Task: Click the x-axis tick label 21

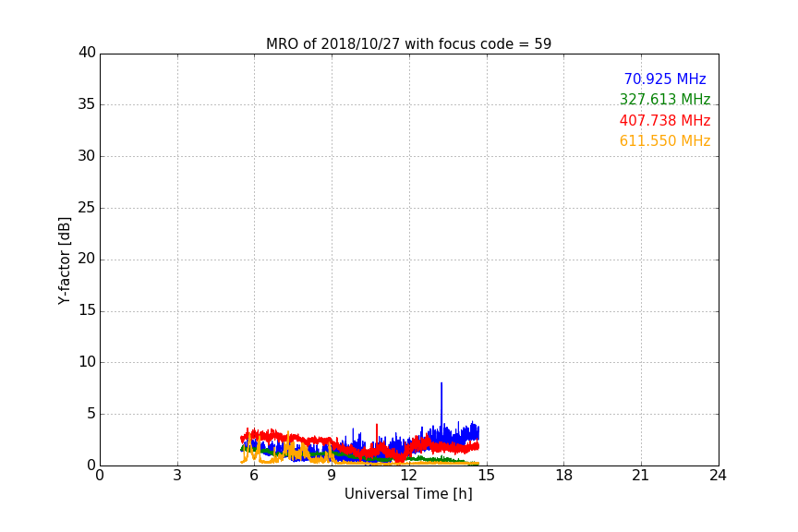Action: tap(641, 476)
